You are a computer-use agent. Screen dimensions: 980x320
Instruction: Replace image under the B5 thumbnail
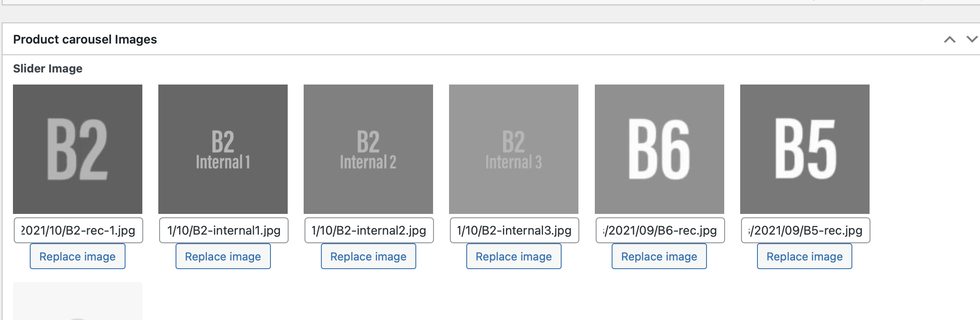click(x=804, y=256)
